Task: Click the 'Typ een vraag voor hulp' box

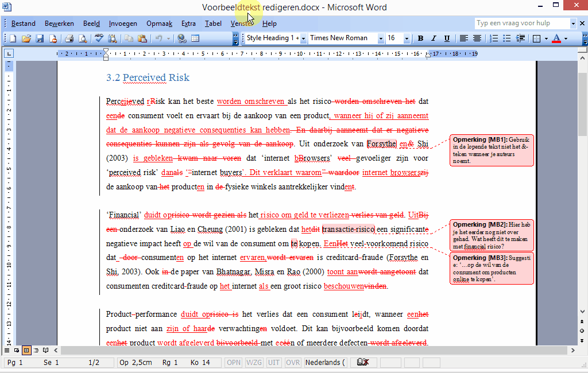Action: pyautogui.click(x=523, y=24)
